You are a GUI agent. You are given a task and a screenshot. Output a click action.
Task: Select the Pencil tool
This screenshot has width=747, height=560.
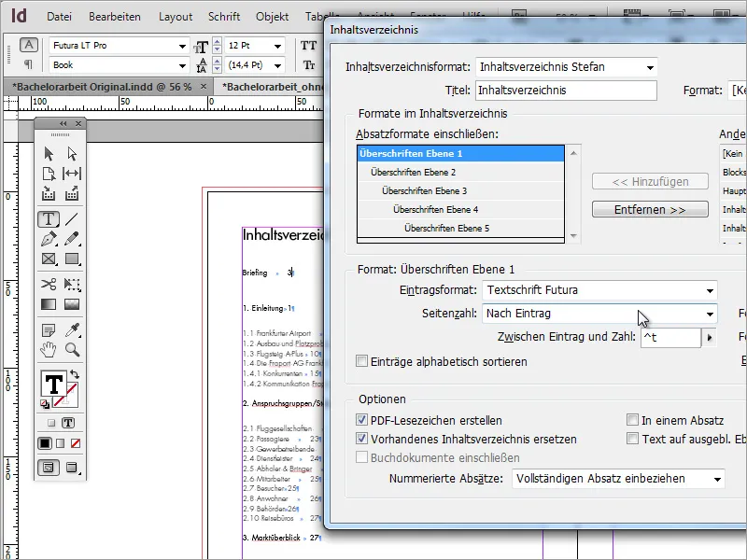point(72,239)
